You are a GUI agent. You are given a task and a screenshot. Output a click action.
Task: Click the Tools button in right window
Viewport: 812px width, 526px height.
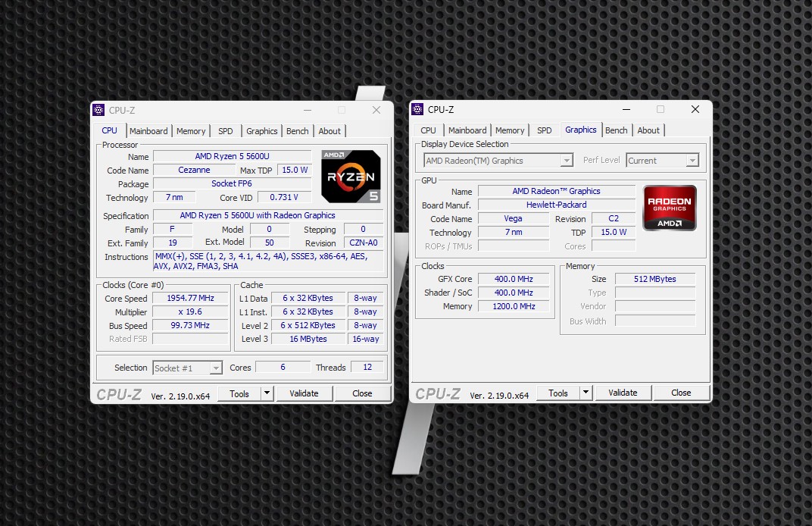point(558,393)
